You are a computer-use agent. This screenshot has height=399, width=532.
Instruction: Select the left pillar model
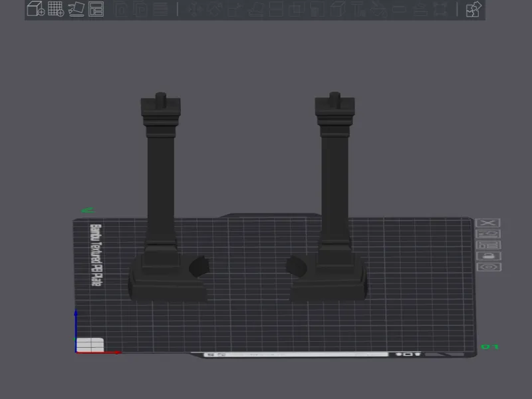pos(161,190)
